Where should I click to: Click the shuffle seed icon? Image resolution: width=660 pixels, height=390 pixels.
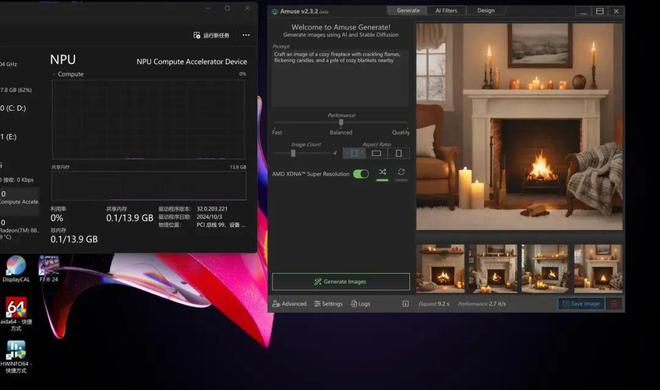[x=382, y=172]
